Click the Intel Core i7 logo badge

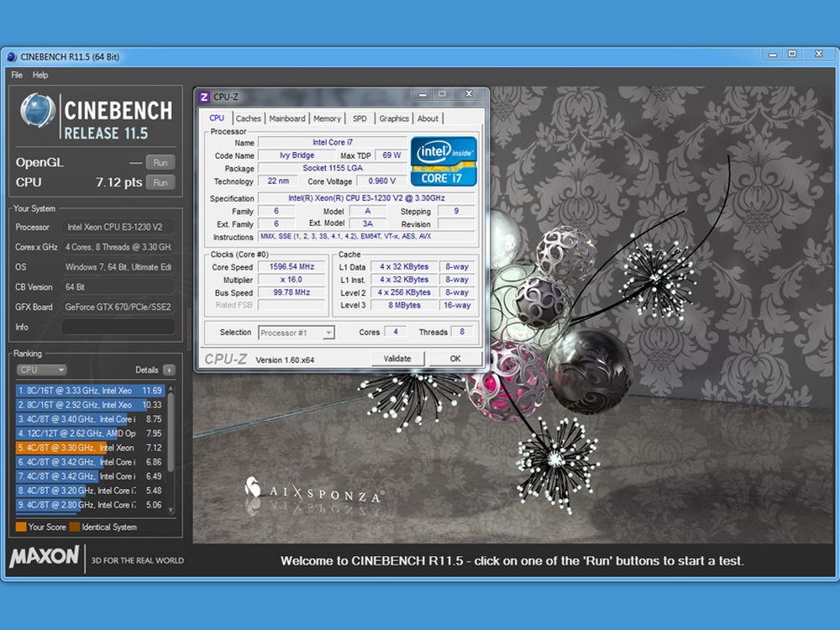pyautogui.click(x=444, y=161)
